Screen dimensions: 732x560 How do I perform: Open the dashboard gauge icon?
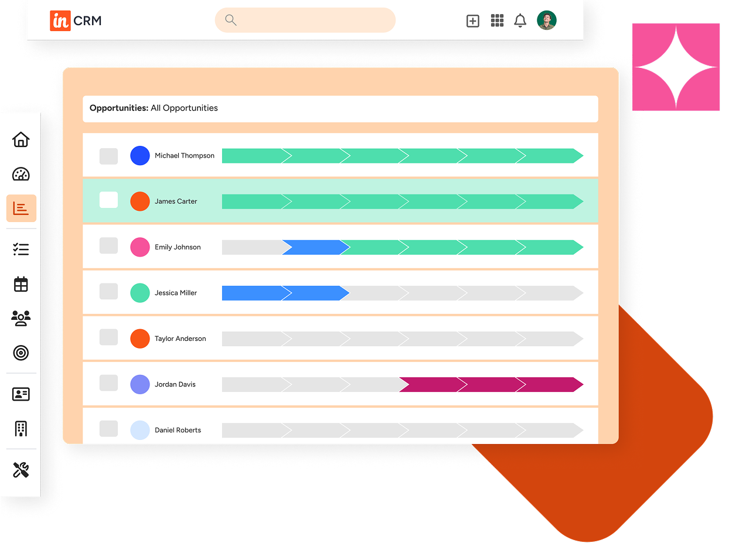(21, 174)
